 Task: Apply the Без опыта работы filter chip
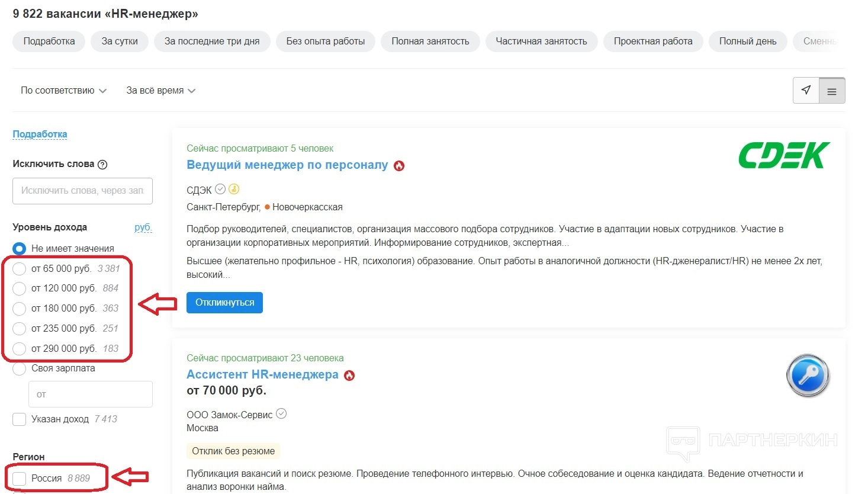coord(325,41)
